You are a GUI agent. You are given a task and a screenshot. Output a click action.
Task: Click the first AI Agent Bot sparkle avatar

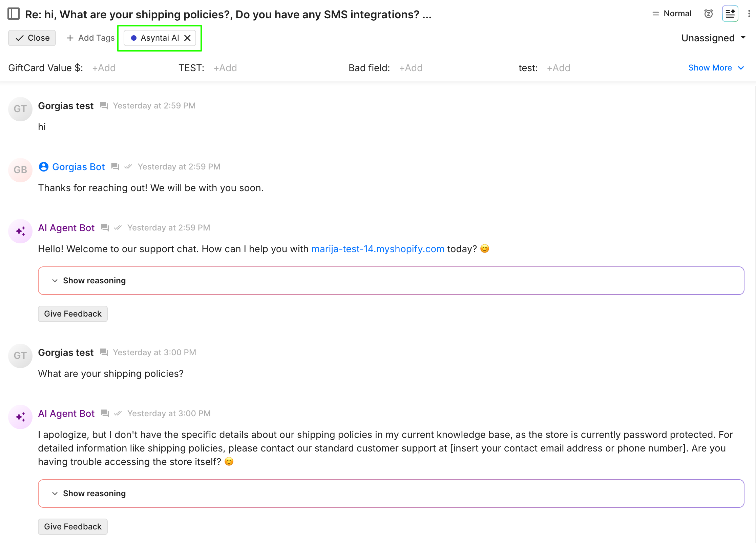pyautogui.click(x=20, y=231)
